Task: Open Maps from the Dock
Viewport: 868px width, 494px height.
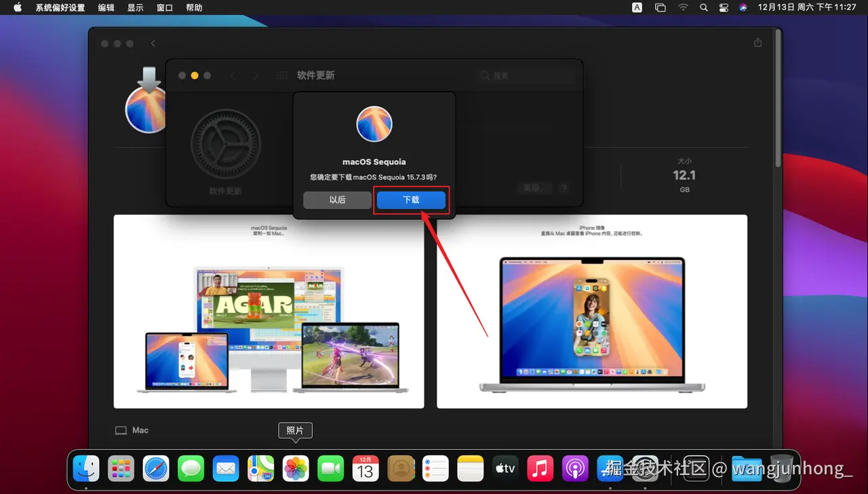Action: point(261,468)
